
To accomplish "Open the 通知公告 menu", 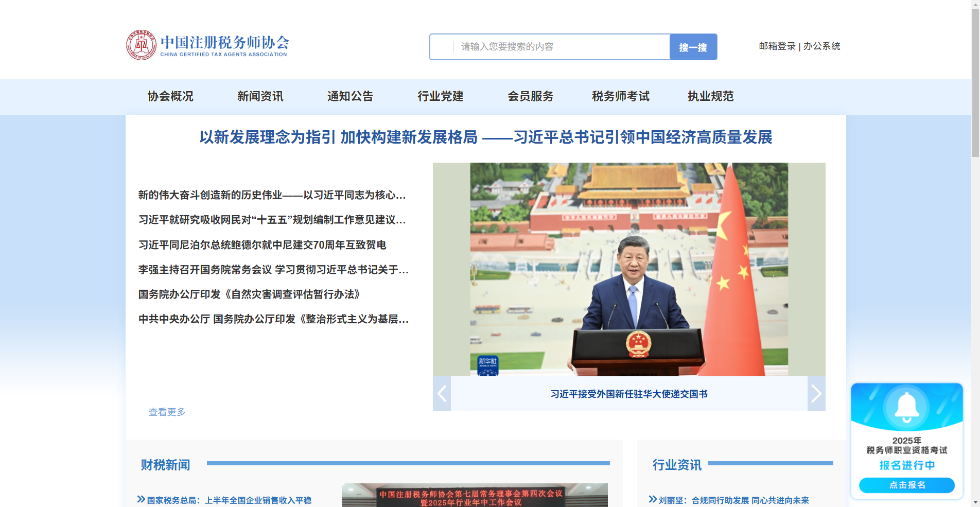I will point(350,96).
